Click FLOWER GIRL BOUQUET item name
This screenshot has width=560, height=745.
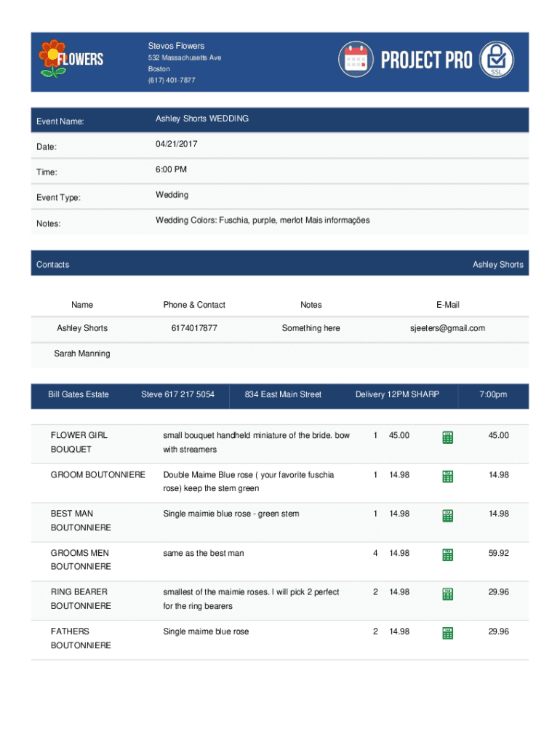pyautogui.click(x=79, y=442)
